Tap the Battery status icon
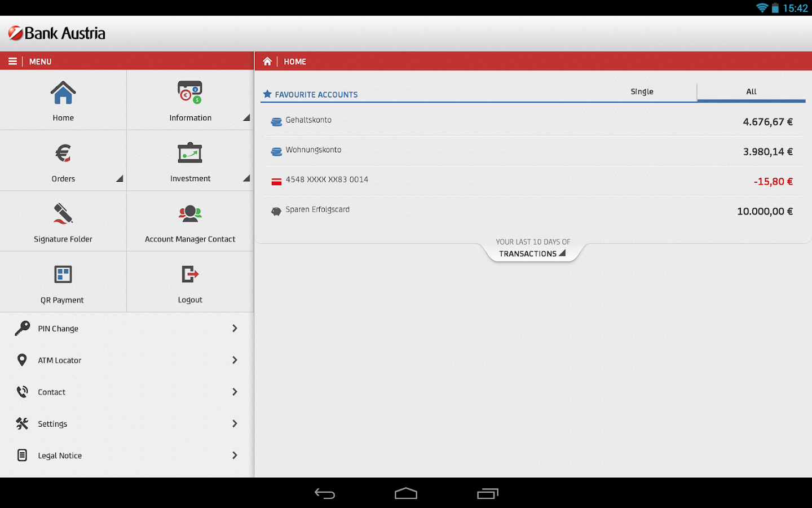 click(x=775, y=8)
